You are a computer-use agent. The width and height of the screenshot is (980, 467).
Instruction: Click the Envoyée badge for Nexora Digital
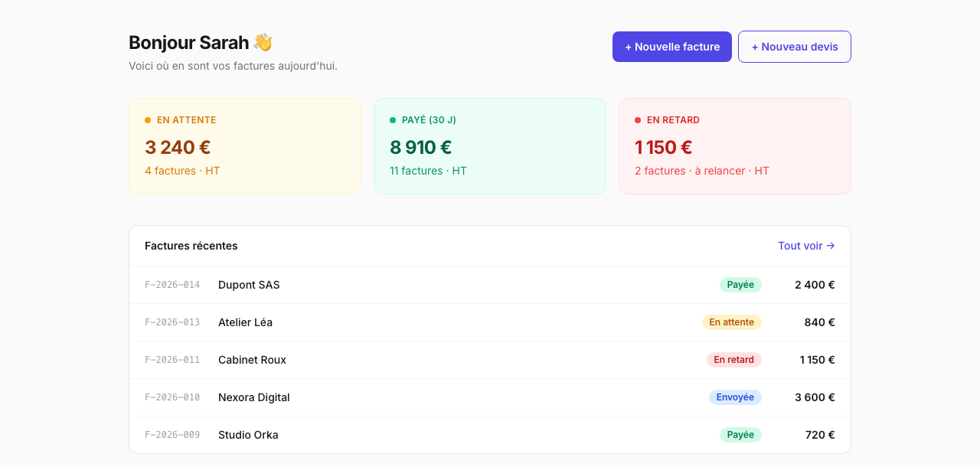(735, 397)
